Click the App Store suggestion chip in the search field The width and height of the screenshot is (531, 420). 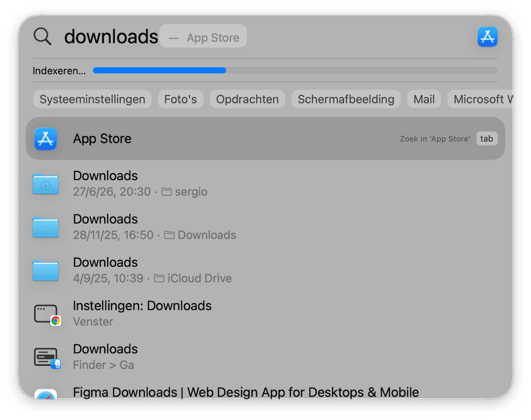tap(203, 36)
